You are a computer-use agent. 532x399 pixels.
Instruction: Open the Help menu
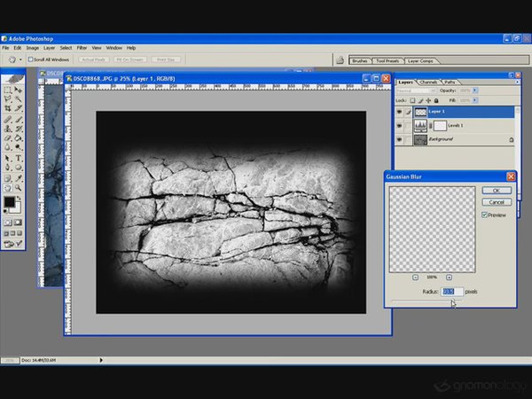(x=131, y=48)
